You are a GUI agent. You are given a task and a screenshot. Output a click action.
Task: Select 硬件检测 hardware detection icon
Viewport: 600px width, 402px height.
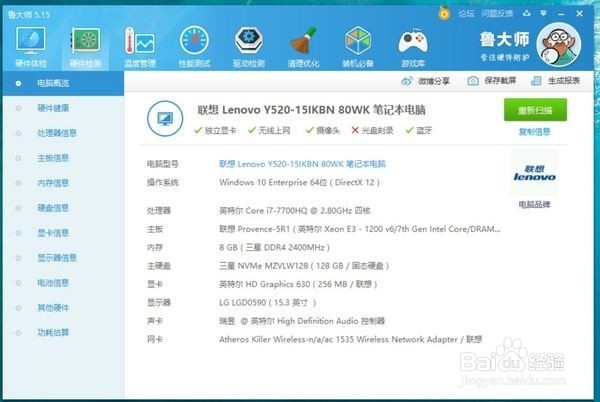click(85, 47)
